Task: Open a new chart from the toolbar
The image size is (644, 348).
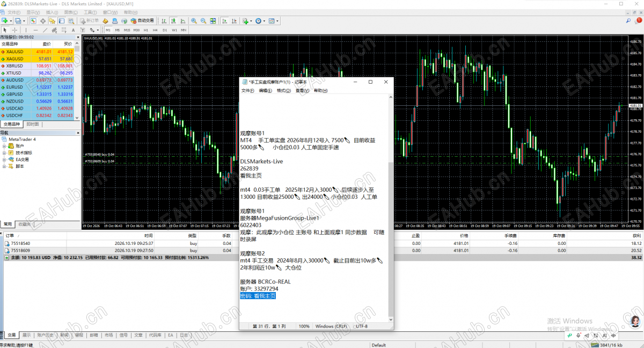Action: click(5, 21)
